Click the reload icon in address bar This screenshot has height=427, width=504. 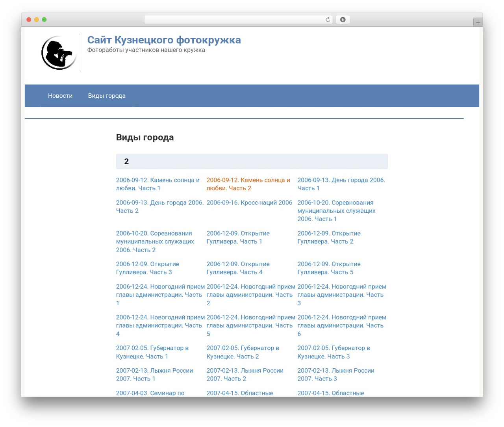click(x=328, y=20)
